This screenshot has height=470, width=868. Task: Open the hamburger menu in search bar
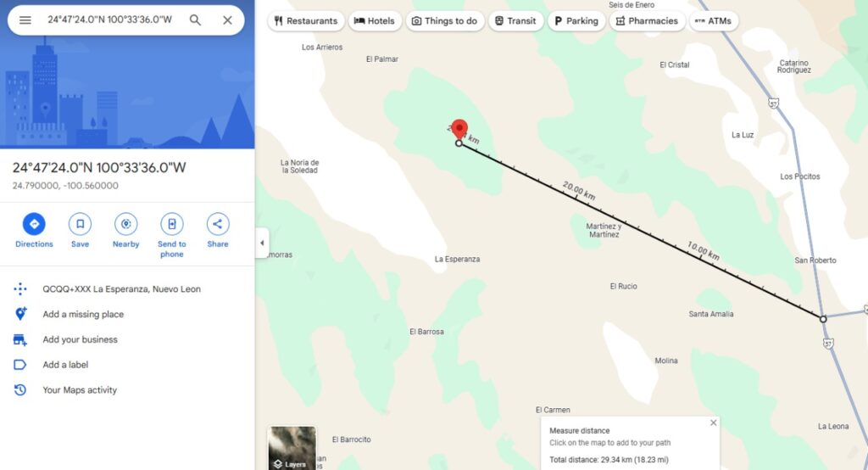coord(25,20)
